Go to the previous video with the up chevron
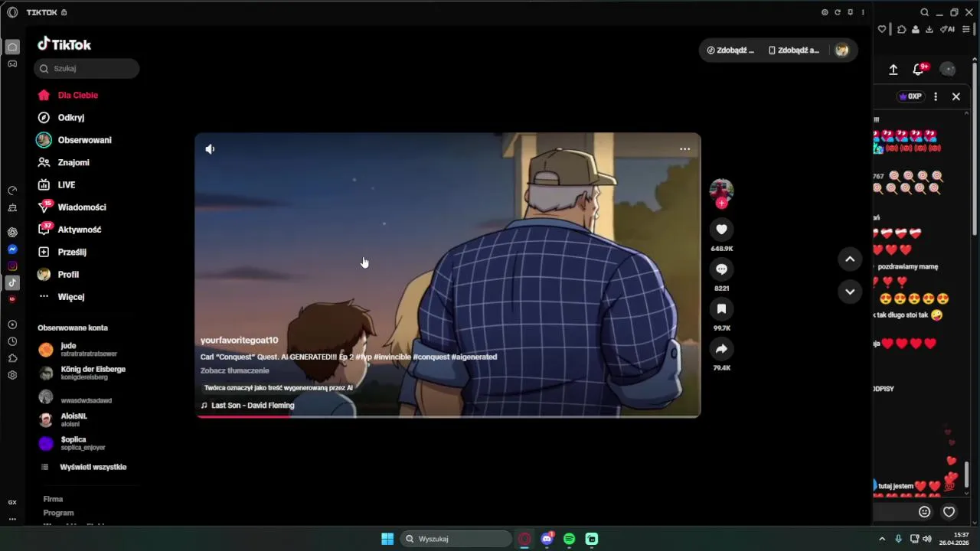This screenshot has width=980, height=551. click(x=850, y=259)
